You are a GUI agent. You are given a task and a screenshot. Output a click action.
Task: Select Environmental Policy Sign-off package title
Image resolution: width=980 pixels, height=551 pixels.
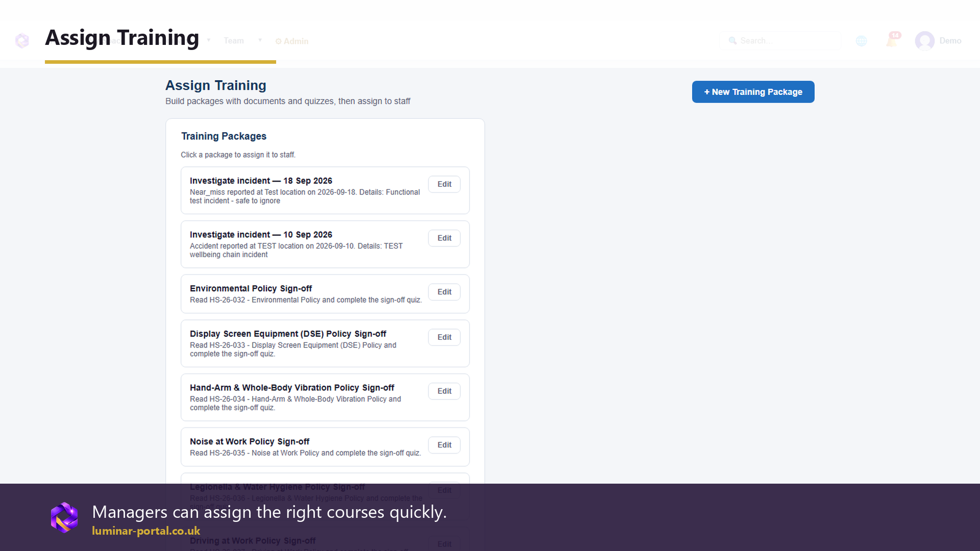[x=251, y=289]
